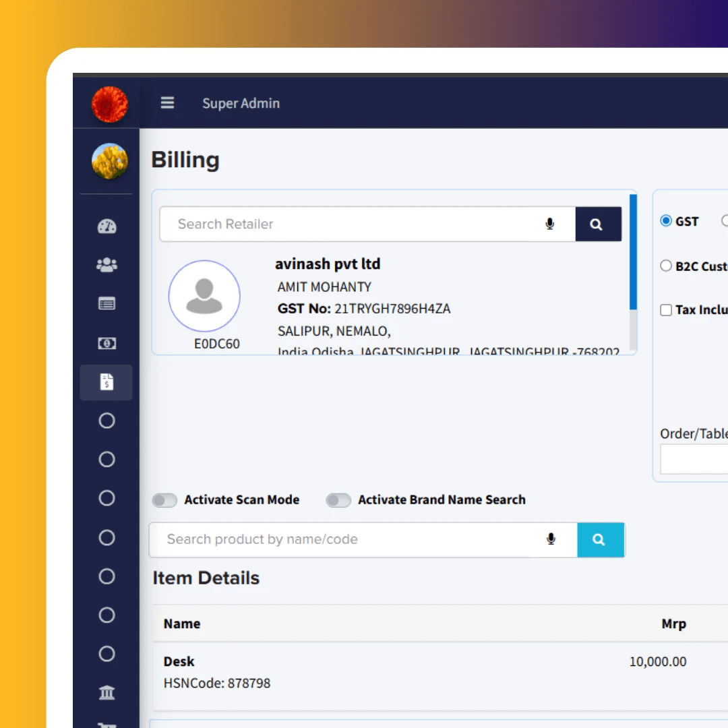
Task: Check the Tax Inclusive checkbox
Action: 666,310
